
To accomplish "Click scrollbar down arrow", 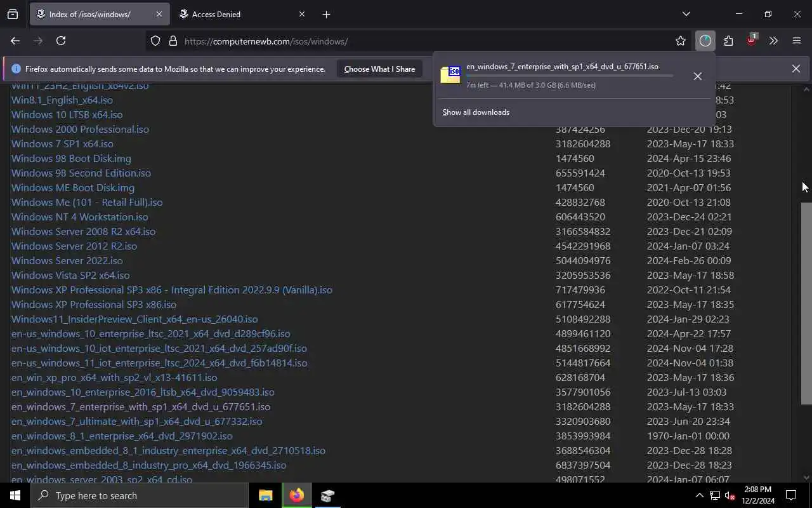I will pos(806,478).
